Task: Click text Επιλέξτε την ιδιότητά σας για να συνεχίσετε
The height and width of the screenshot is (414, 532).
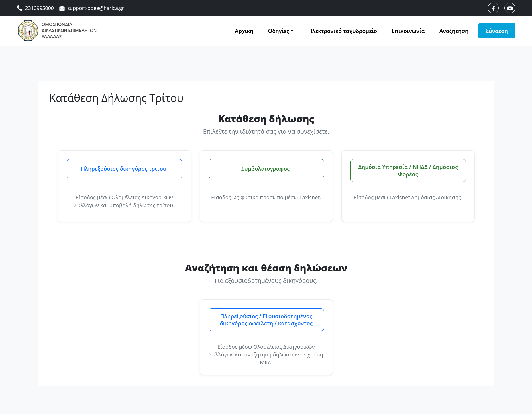Action: pos(266,131)
